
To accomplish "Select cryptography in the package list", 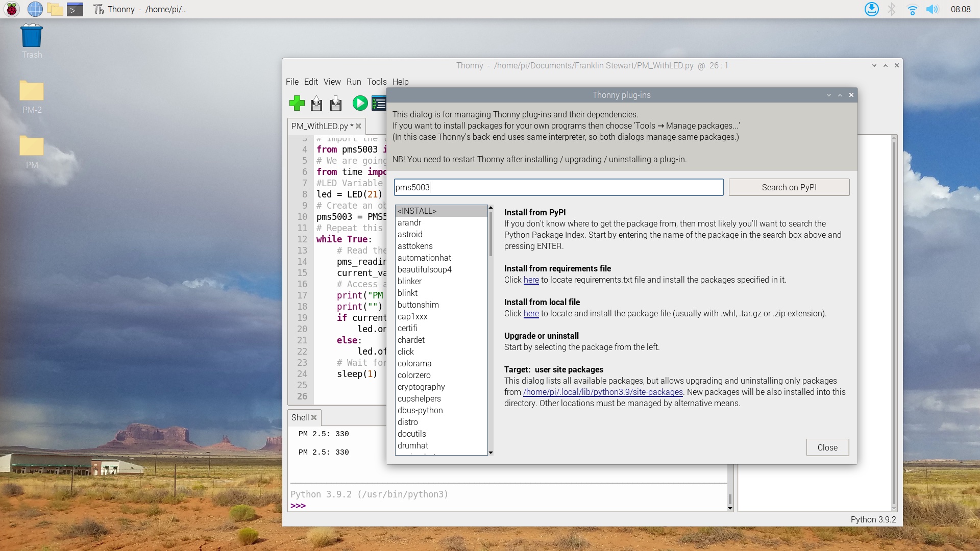I will click(x=442, y=387).
